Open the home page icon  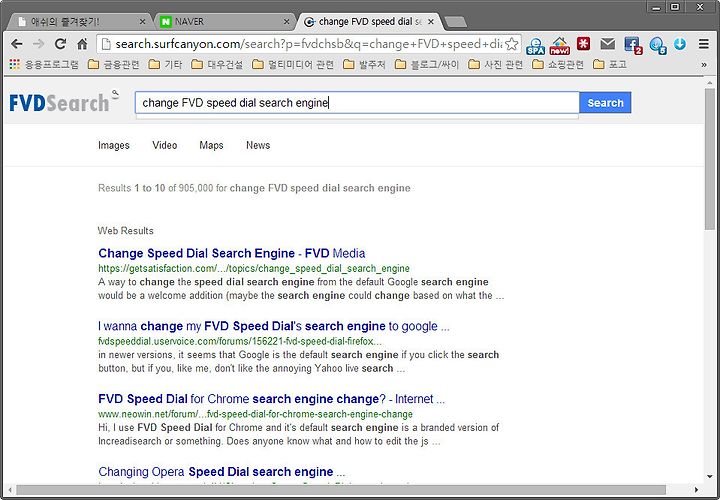point(82,44)
